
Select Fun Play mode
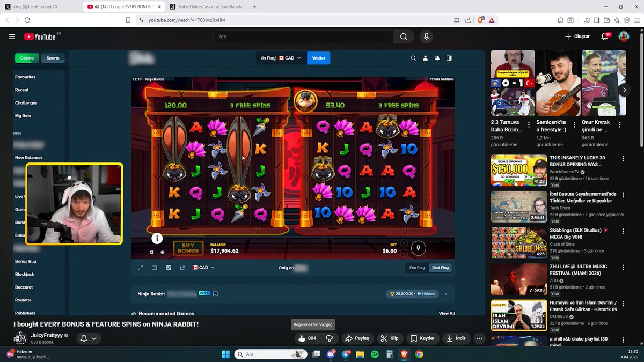[417, 268]
